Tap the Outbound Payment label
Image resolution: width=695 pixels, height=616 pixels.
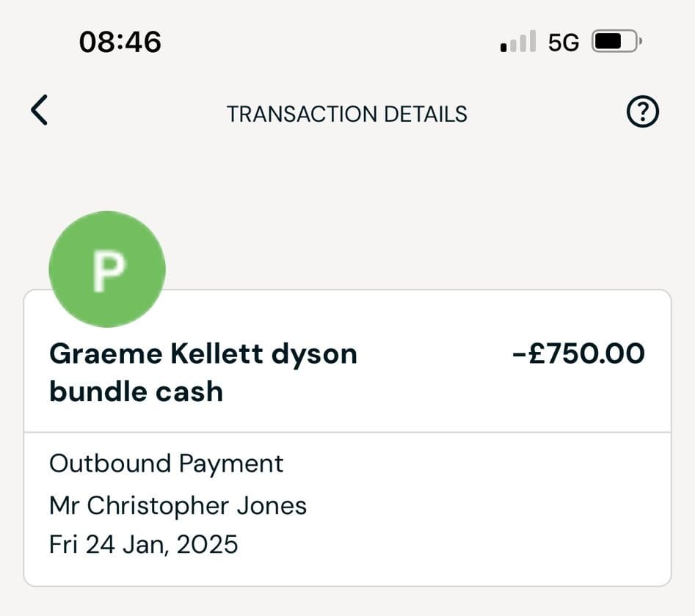click(x=166, y=463)
